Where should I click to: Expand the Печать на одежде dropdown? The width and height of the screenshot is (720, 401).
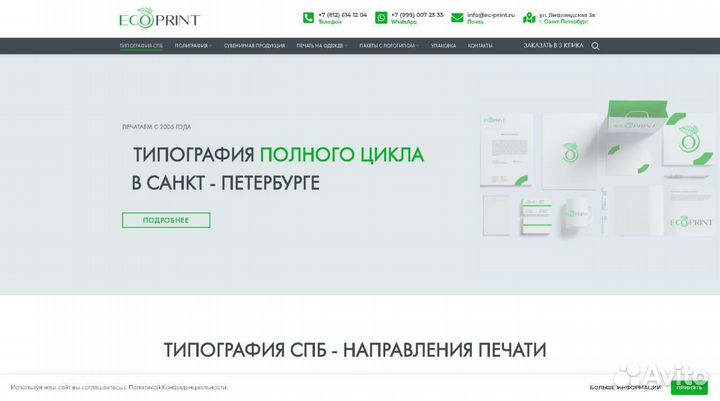click(x=321, y=46)
